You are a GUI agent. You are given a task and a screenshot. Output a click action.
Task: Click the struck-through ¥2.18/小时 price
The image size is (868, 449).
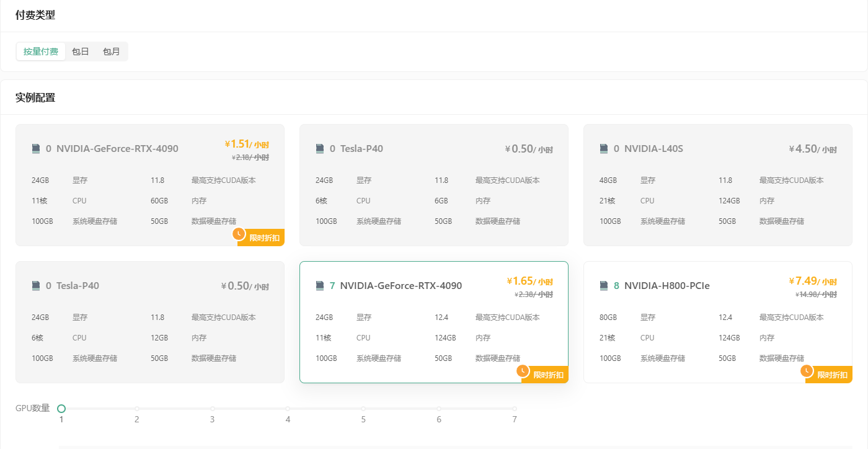point(250,158)
